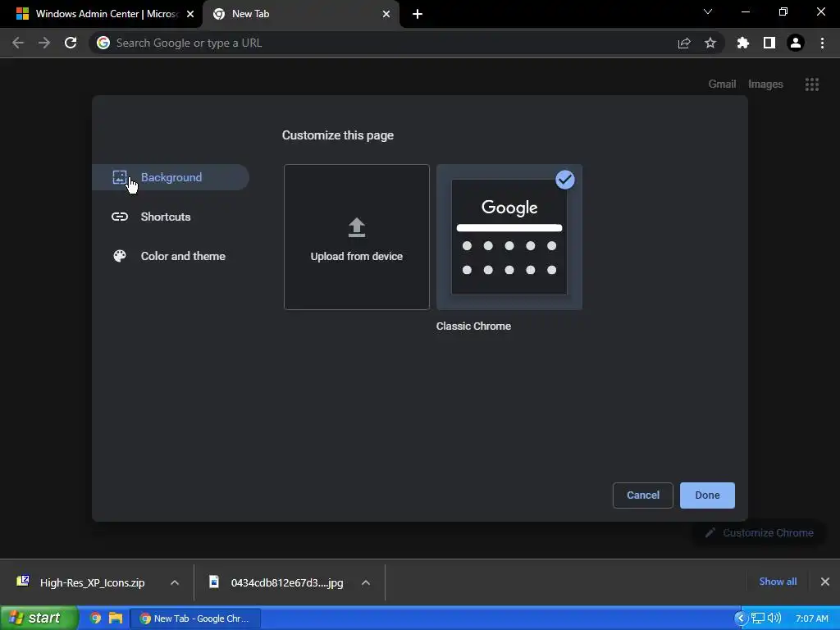Click the zip file icon in downloads bar
The image size is (840, 630).
(22, 582)
